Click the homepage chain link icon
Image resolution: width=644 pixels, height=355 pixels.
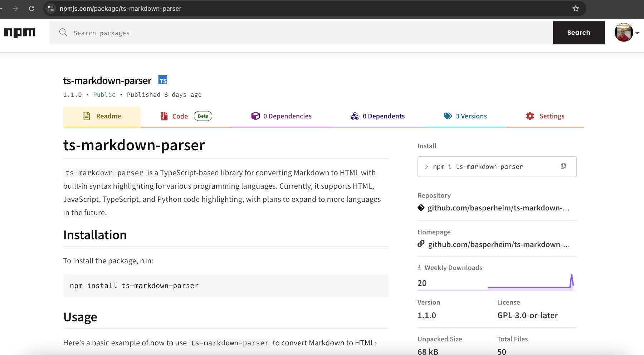[x=421, y=244]
